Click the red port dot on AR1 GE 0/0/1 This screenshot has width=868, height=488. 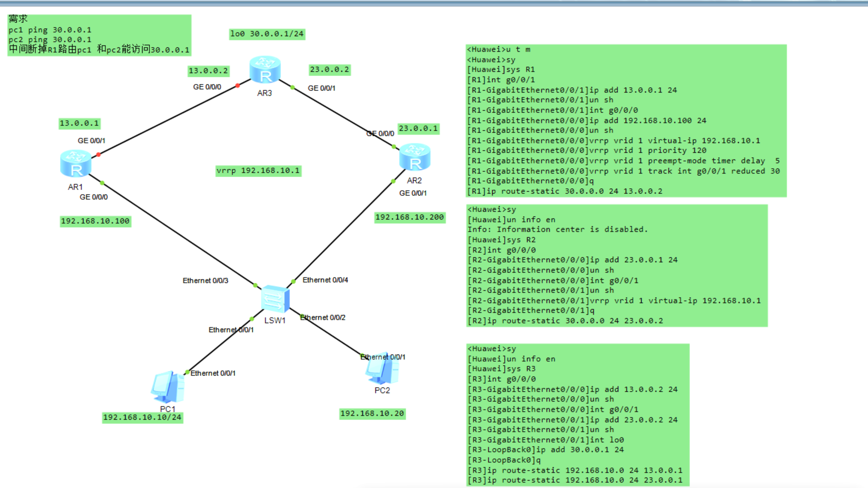(99, 155)
